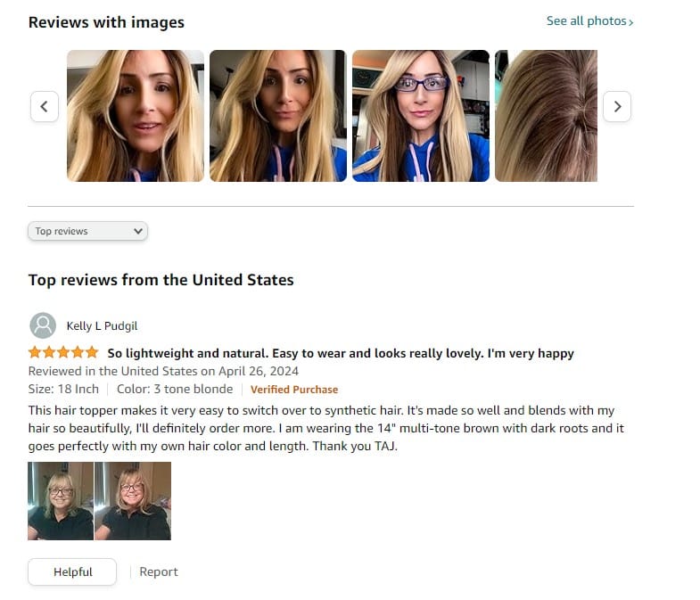Click the Color: 3 tone blonde text

point(175,389)
